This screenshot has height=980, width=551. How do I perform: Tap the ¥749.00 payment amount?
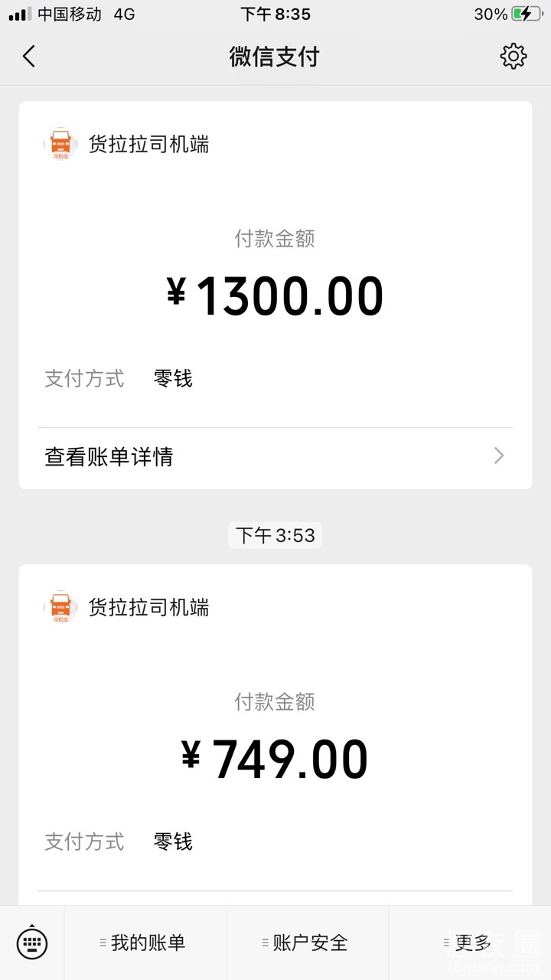pyautogui.click(x=275, y=759)
